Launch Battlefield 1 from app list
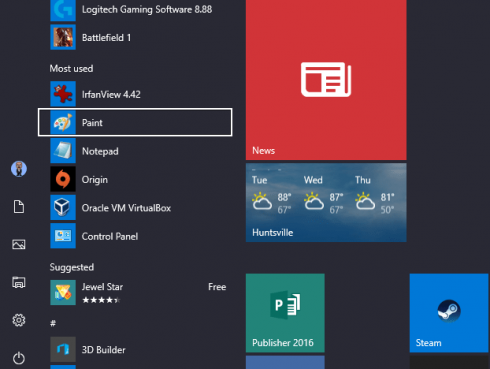Viewport: 490px width, 369px height. pos(135,37)
